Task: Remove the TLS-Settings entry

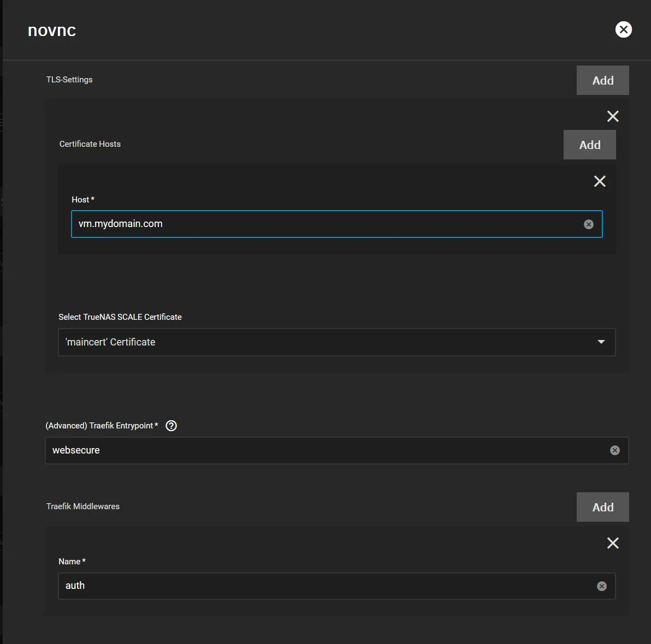Action: coord(613,116)
